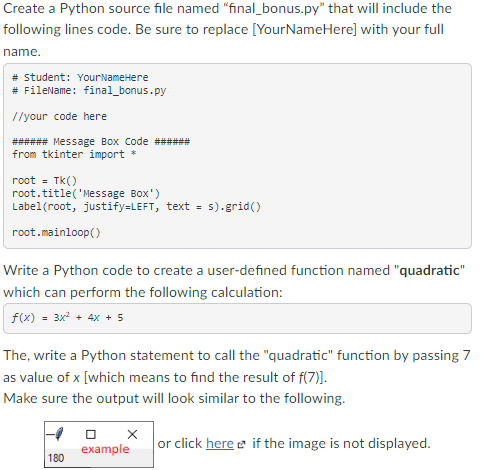483x470 pixels.
Task: Click the X close icon in example window
Action: point(132,434)
